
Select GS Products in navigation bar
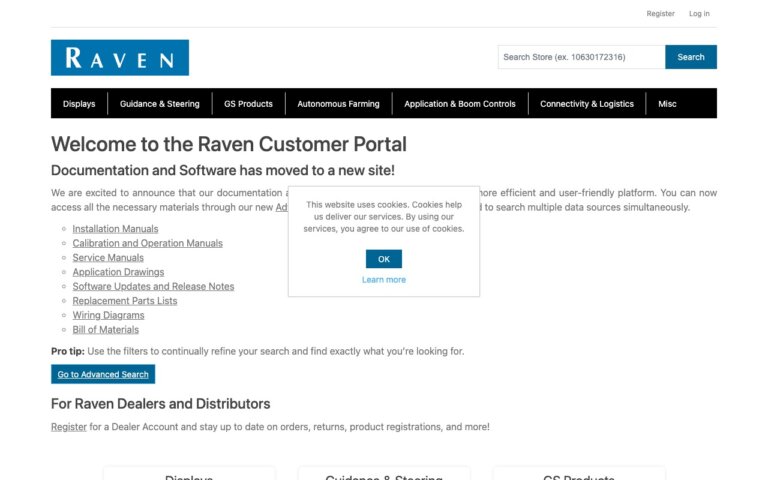(248, 104)
